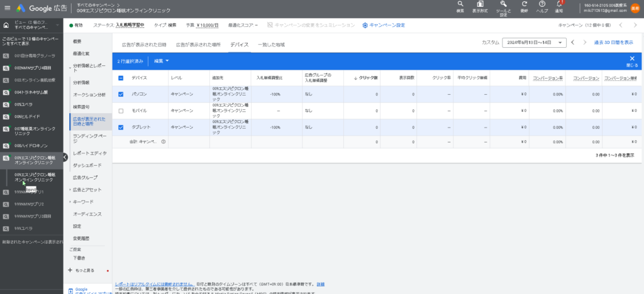Open the date range 2024年6月13日〜14日 dropdown
The width and height of the screenshot is (644, 294).
pyautogui.click(x=534, y=43)
